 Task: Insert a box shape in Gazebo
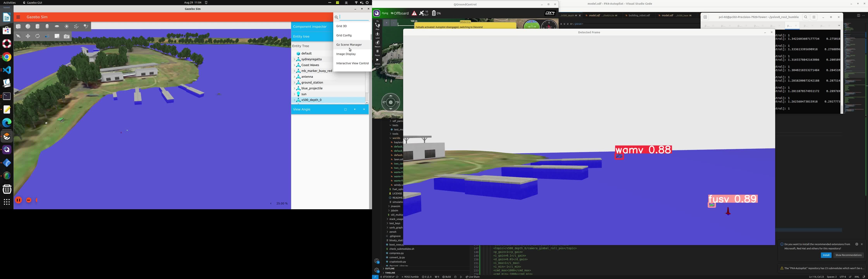point(18,26)
